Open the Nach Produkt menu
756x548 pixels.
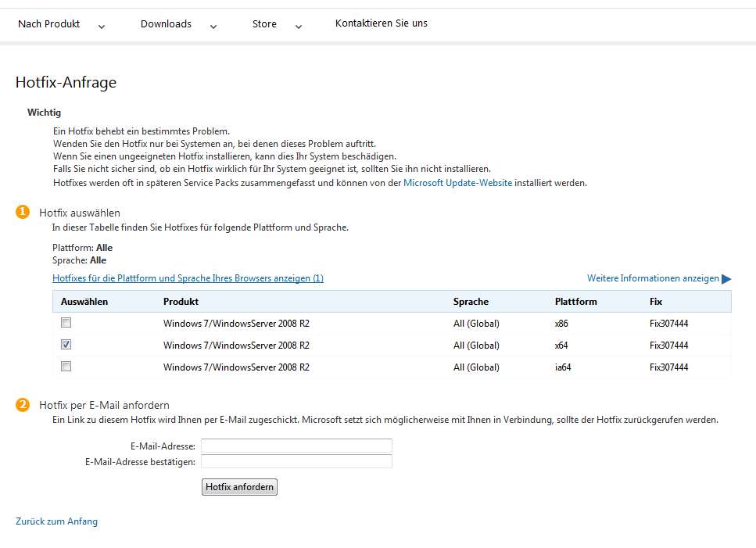(48, 23)
